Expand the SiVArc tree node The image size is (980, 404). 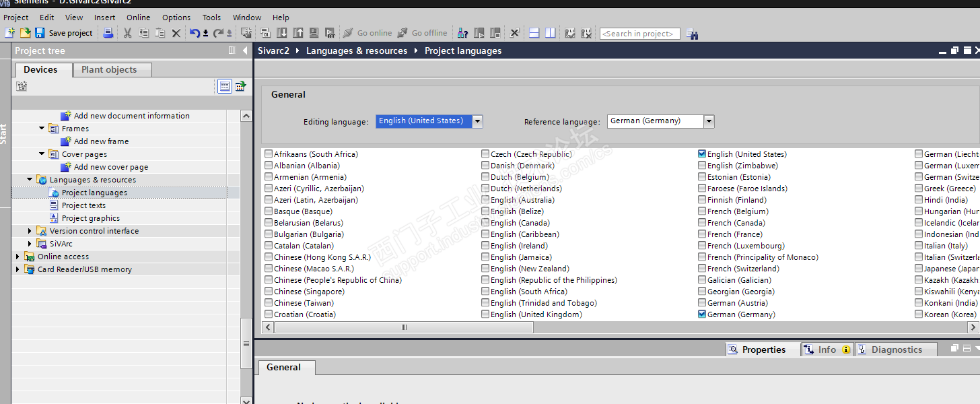pos(30,244)
